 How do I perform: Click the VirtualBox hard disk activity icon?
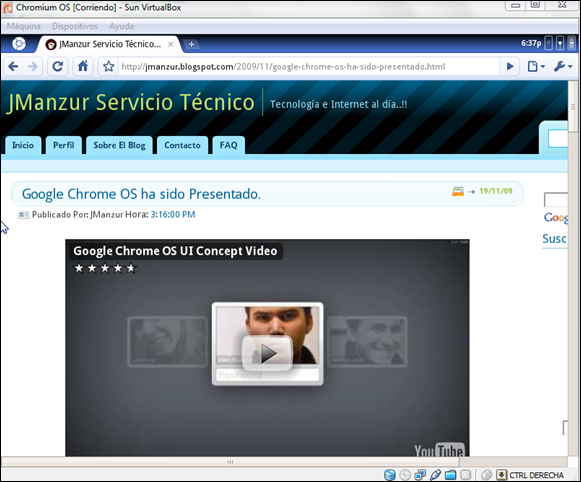(390, 475)
